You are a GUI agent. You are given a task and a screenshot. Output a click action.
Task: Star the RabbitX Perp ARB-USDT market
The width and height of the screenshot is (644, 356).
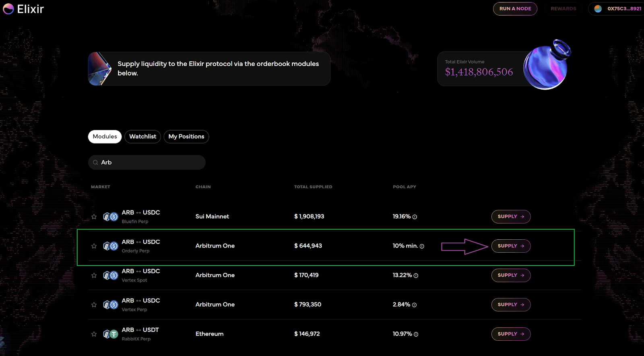point(94,334)
